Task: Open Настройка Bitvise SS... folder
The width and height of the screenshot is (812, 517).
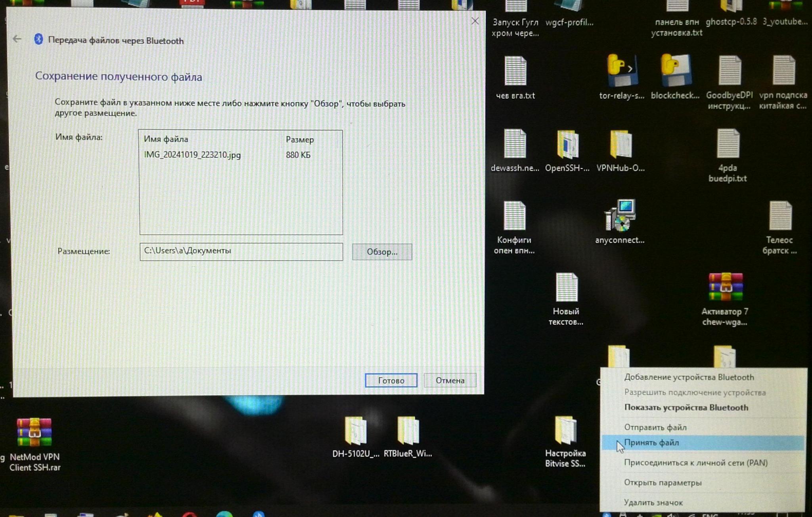Action: 565,431
